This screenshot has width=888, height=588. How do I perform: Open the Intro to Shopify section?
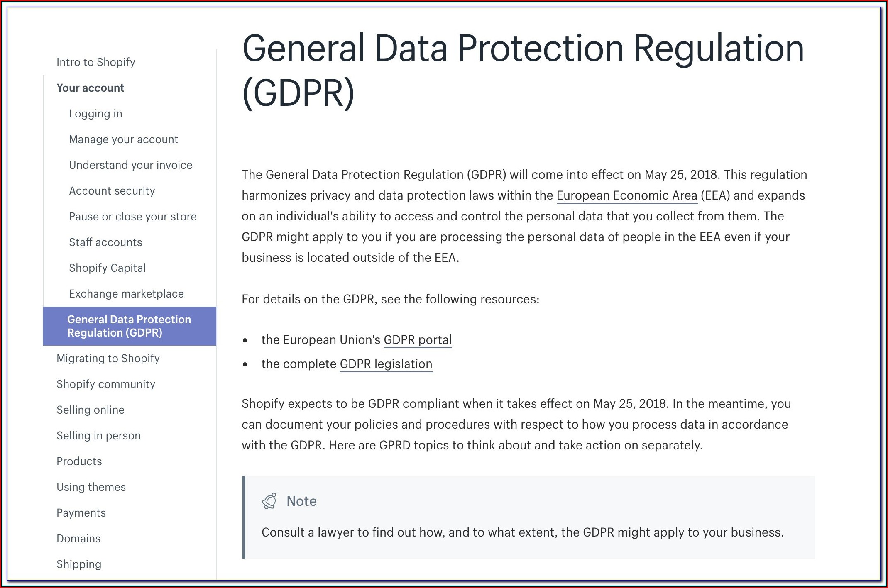[96, 62]
